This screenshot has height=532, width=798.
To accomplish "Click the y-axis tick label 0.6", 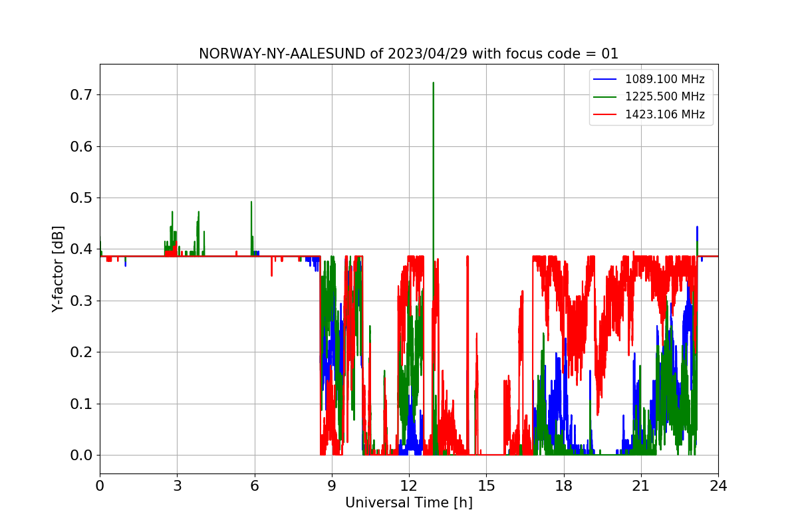I will 81,146.
